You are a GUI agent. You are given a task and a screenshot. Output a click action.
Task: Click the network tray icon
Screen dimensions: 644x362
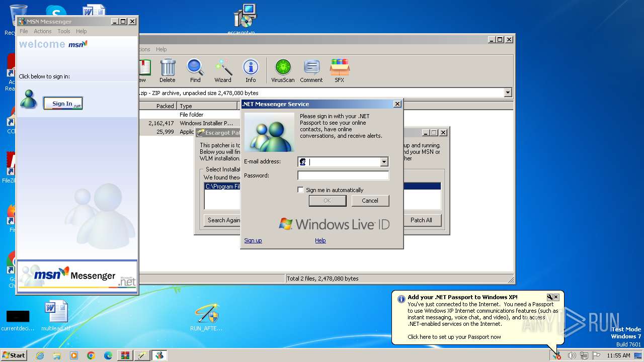point(584,355)
